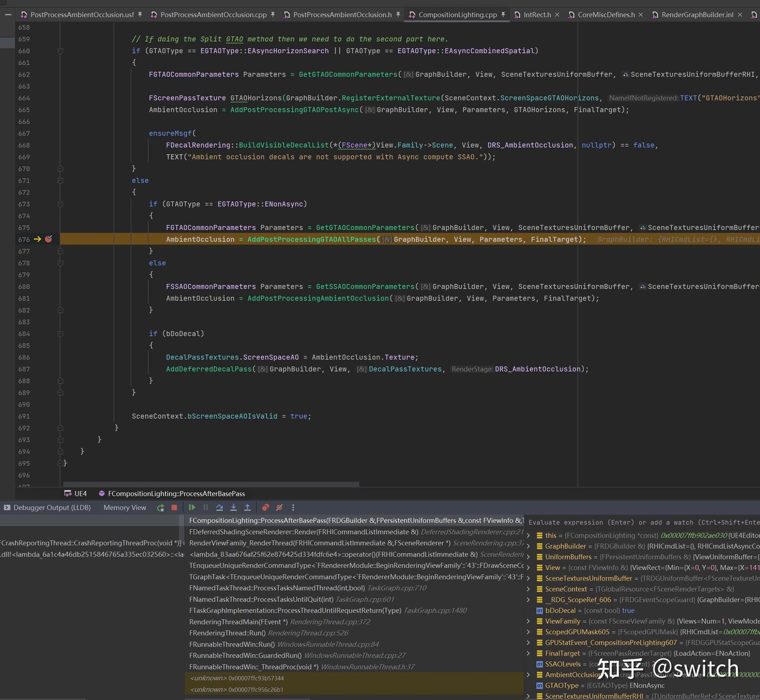The height and width of the screenshot is (700, 760).
Task: Step into the current function call
Action: (x=233, y=507)
